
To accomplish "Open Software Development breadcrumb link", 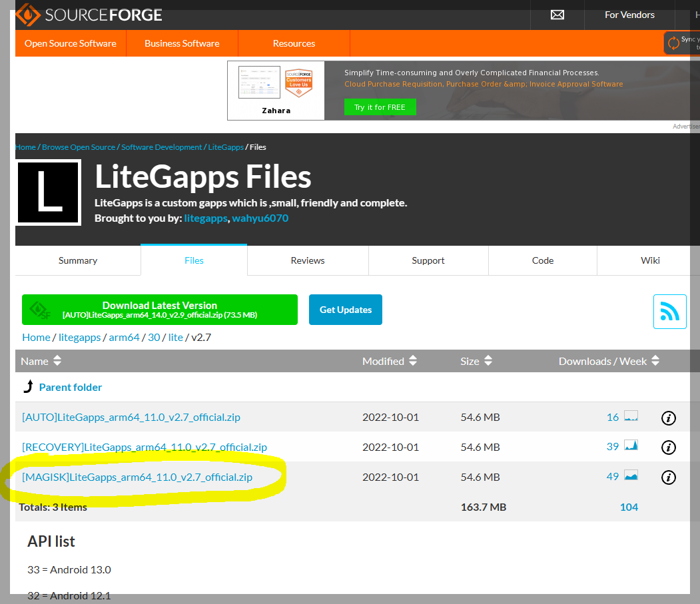I will coord(162,147).
